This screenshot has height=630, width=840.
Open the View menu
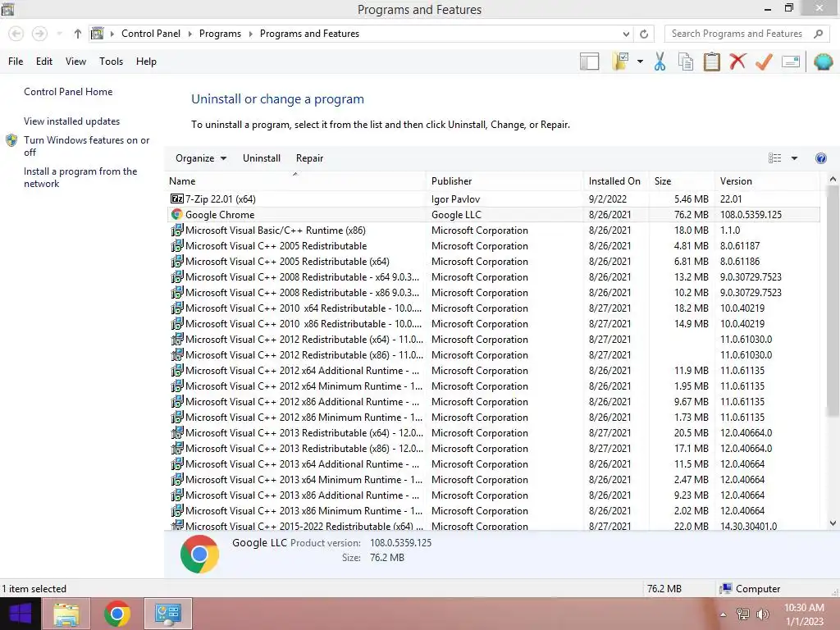point(75,62)
